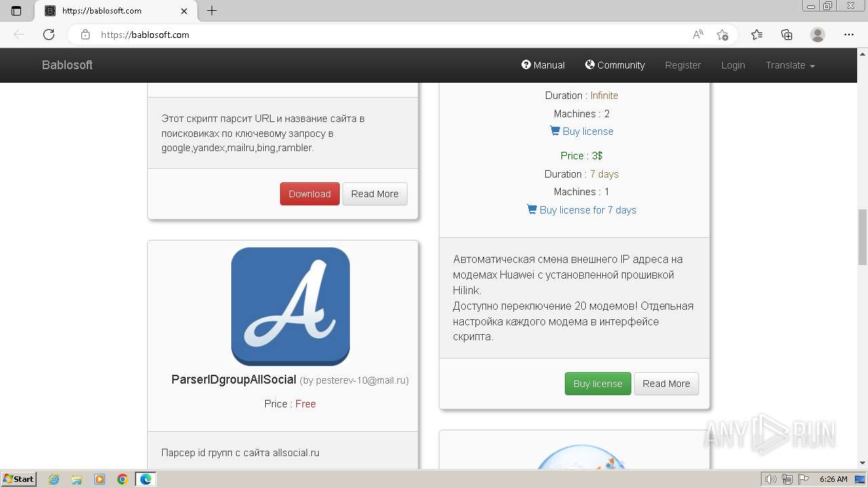Image resolution: width=868 pixels, height=488 pixels.
Task: Open browser Collections
Action: coord(787,35)
